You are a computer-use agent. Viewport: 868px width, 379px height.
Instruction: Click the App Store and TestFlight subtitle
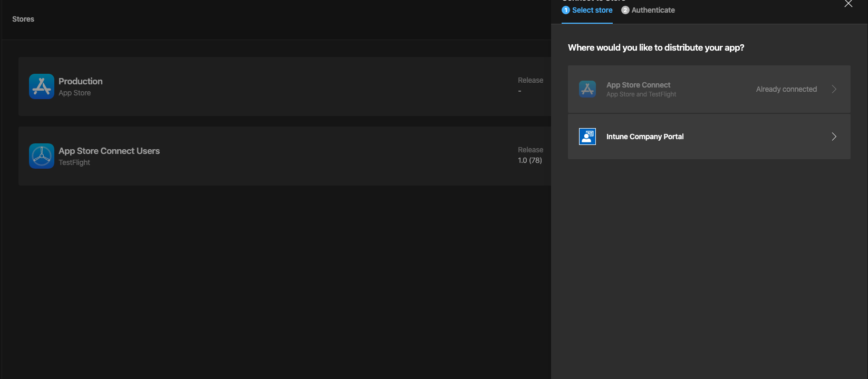tap(641, 94)
